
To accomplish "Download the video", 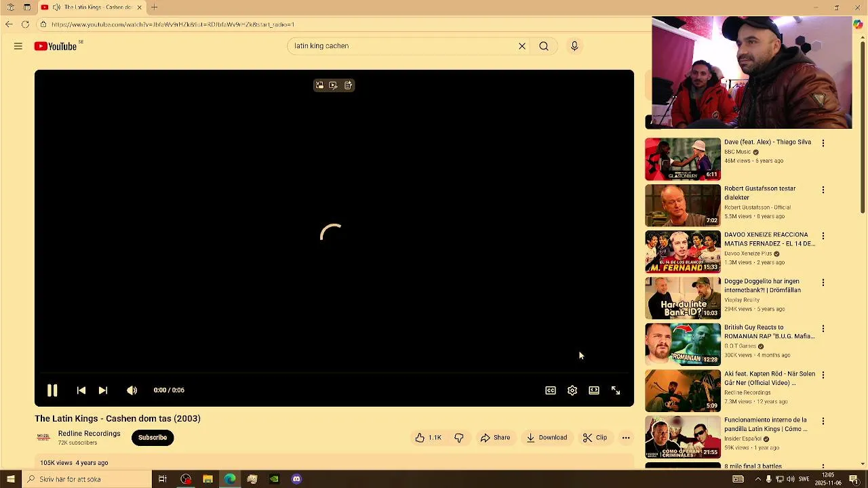I will [547, 438].
